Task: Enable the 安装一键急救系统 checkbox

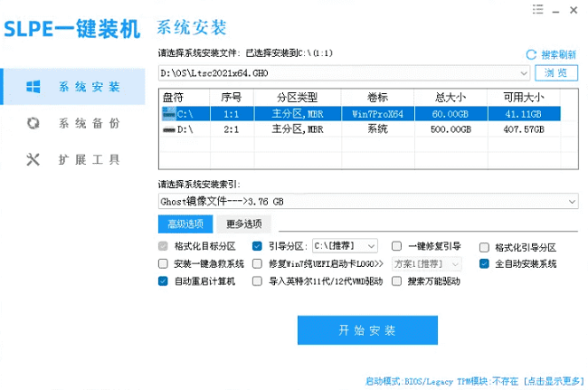Action: click(163, 263)
